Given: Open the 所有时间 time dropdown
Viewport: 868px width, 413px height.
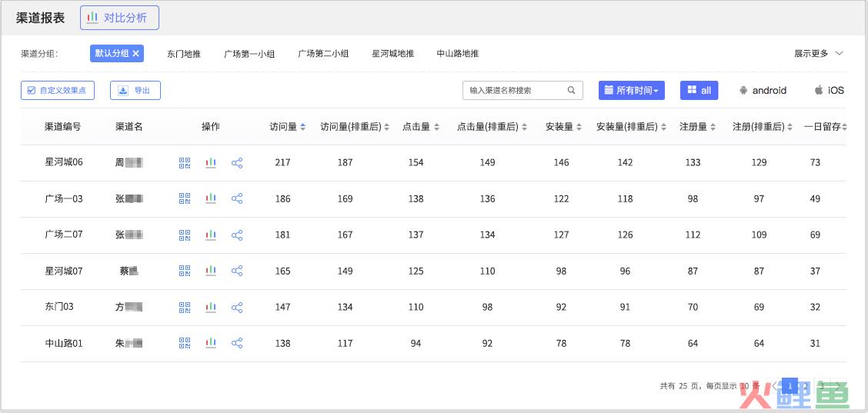Looking at the screenshot, I should [631, 91].
